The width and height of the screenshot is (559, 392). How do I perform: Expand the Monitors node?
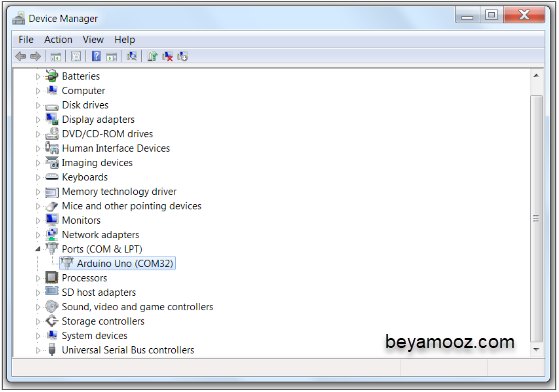click(x=38, y=220)
